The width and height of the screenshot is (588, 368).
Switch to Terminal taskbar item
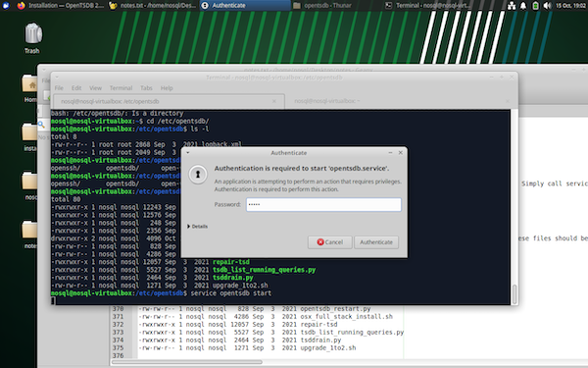click(x=428, y=5)
